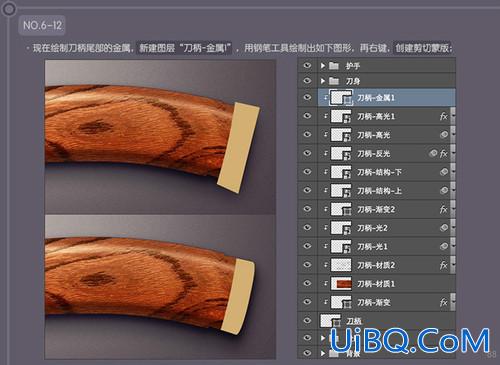Screen dimensions: 500x365
Task: Click the clipping mask arrow on 刀柄-材质1
Action: [x=325, y=284]
